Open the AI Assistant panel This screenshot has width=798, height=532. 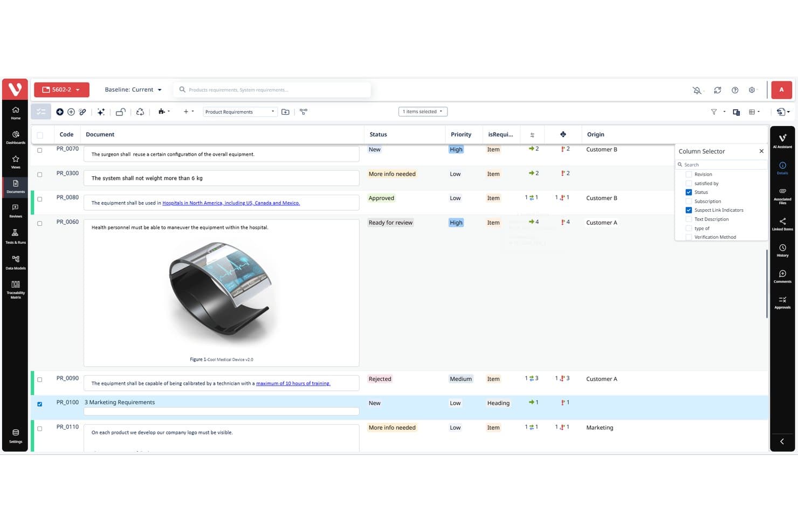pos(782,141)
